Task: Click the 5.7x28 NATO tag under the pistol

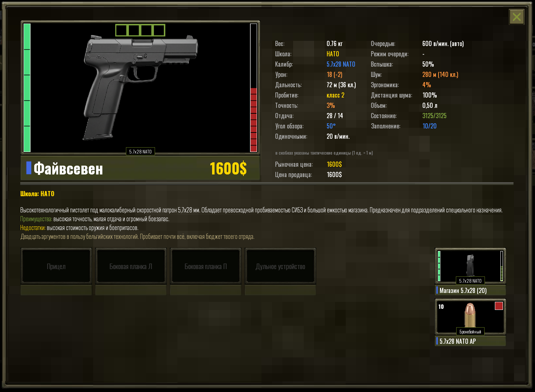Action: [x=140, y=152]
